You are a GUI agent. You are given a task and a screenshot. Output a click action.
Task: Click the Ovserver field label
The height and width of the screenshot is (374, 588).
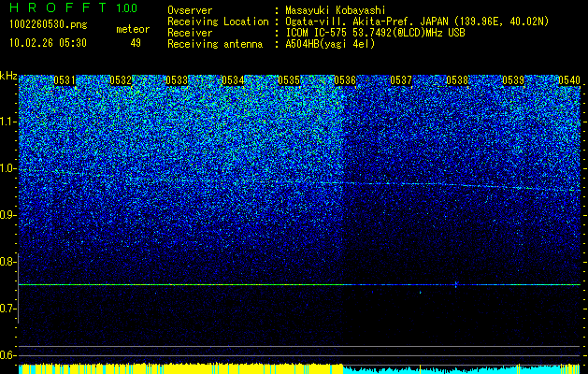(190, 10)
